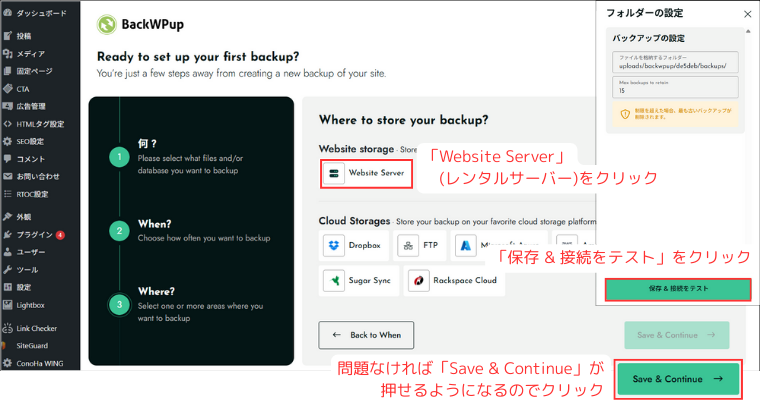This screenshot has width=760, height=412.
Task: Choose Sugar Sync cloud storage
Action: click(359, 280)
